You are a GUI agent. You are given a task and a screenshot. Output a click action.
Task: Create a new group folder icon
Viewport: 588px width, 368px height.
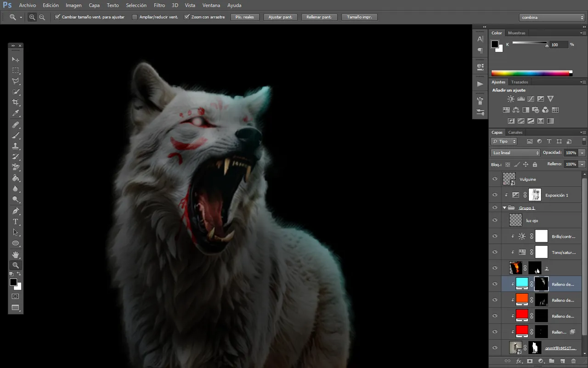552,361
